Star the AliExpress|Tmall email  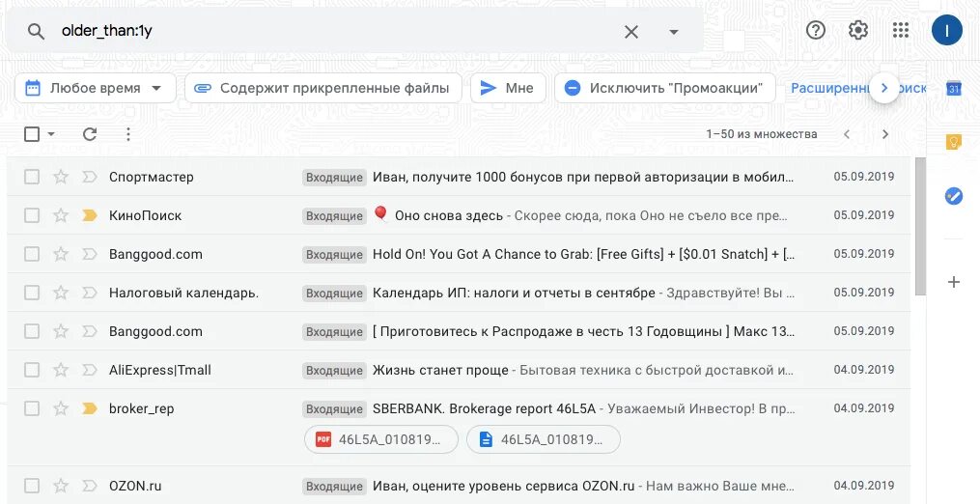pyautogui.click(x=61, y=370)
